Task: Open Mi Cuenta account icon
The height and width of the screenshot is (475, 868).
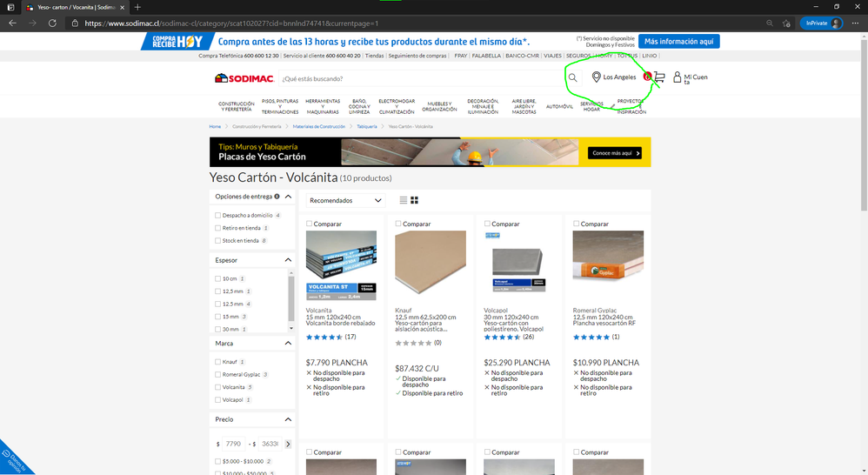Action: [x=691, y=78]
